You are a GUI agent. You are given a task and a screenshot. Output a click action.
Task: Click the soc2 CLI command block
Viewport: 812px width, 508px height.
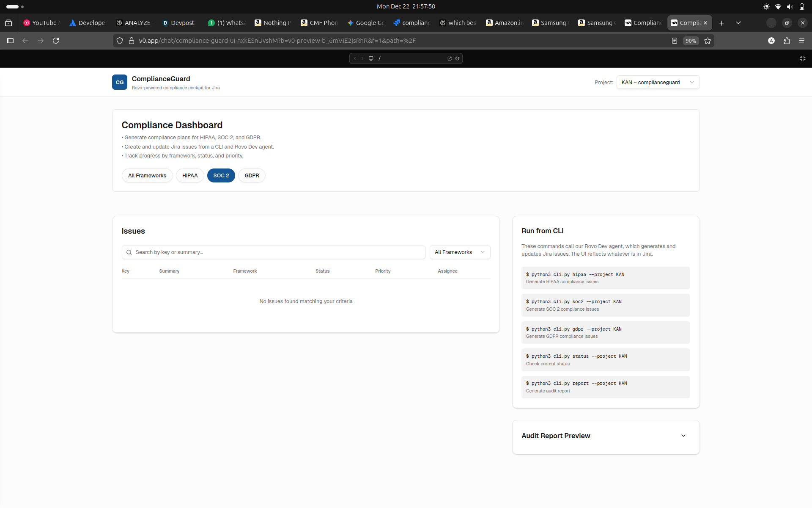[605, 305]
